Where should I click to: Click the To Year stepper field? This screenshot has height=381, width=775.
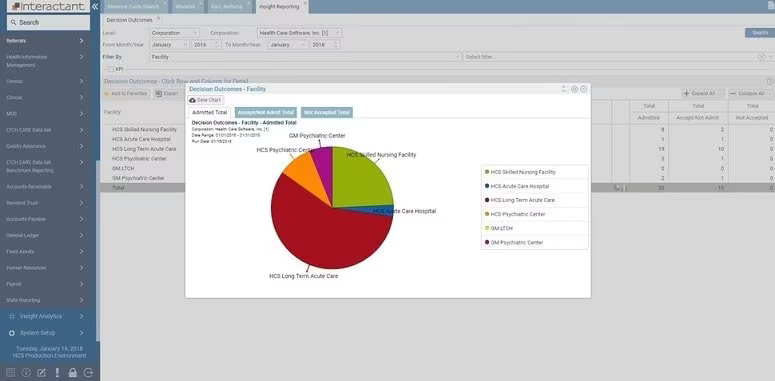click(x=325, y=44)
